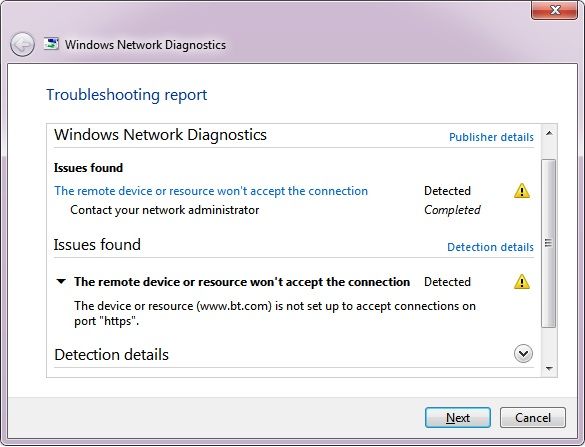Click the warning icon next to bold issue
This screenshot has height=447, width=585.
(522, 282)
